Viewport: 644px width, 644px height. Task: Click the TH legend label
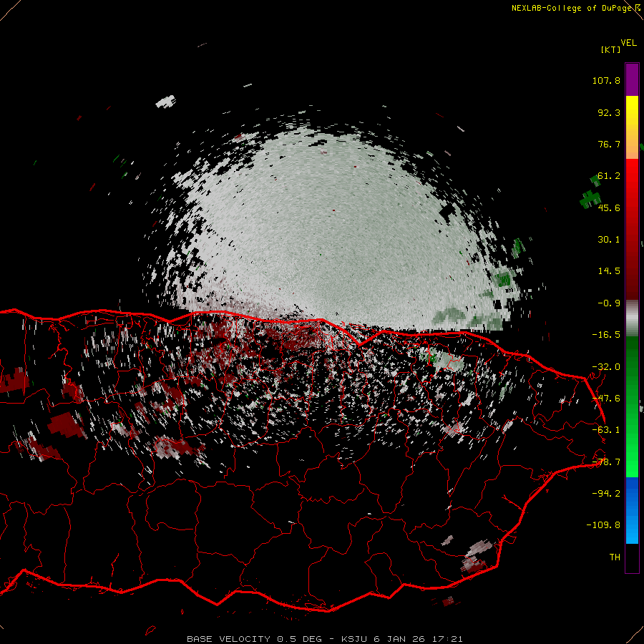pos(615,557)
